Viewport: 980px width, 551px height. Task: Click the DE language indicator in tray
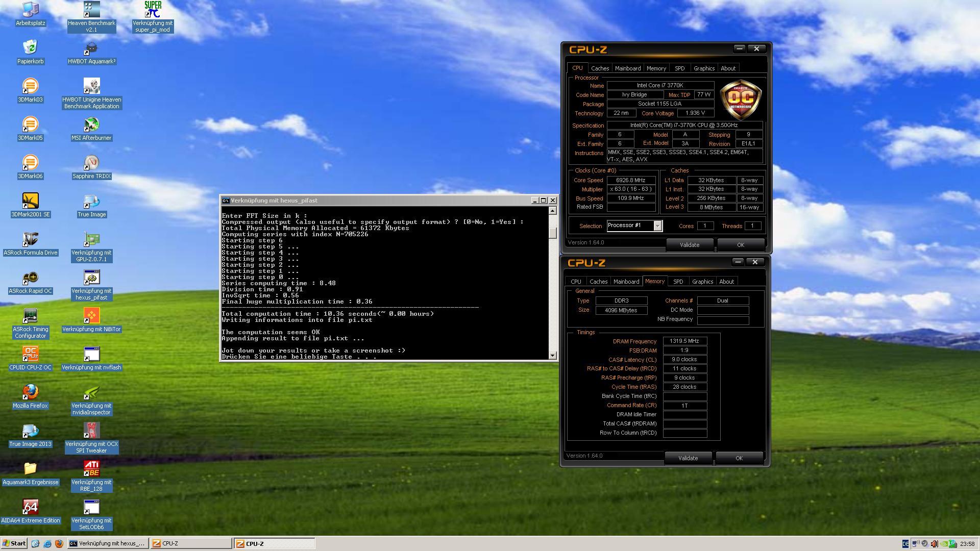(905, 544)
